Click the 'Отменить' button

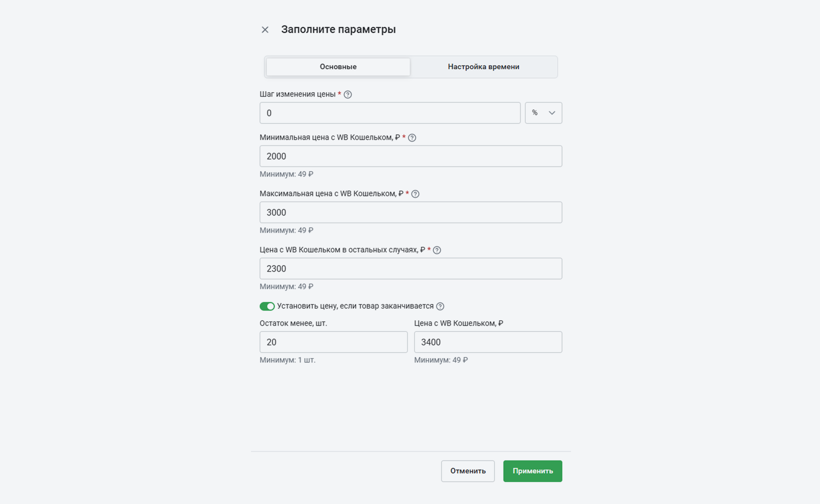tap(468, 471)
